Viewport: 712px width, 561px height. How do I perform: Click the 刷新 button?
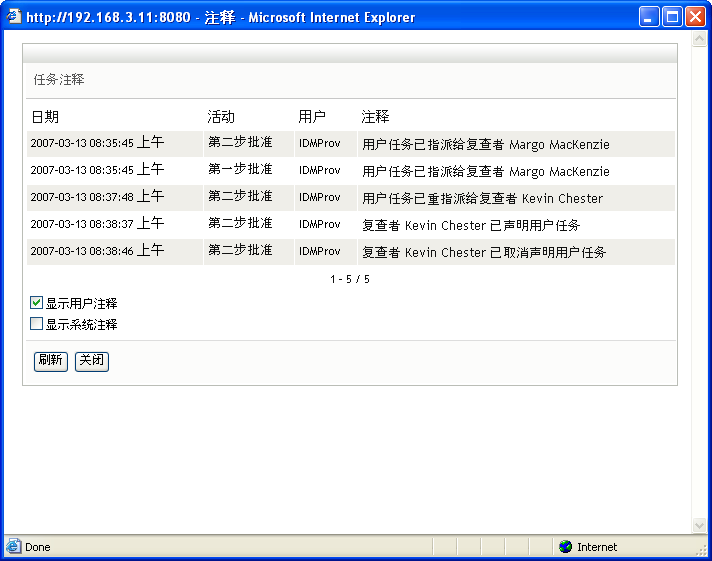point(51,361)
